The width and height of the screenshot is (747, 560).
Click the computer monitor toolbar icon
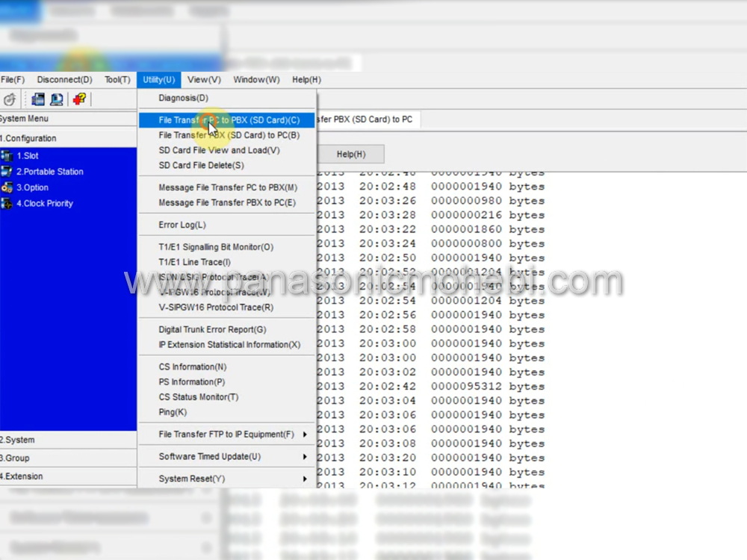coord(56,99)
